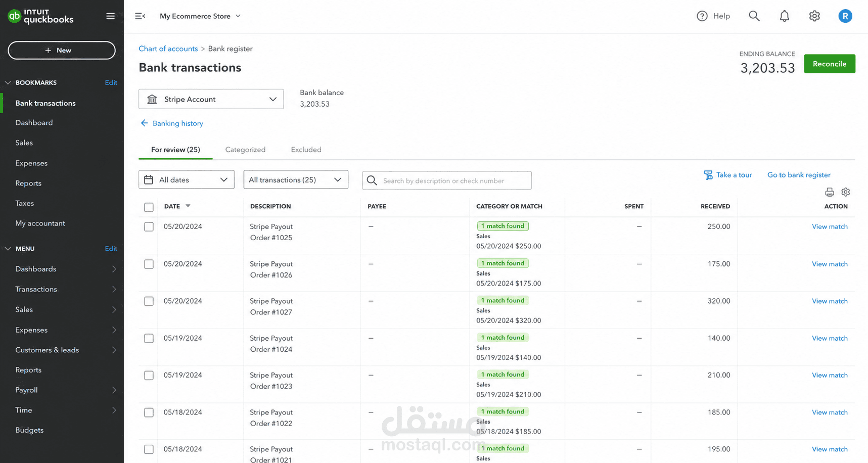This screenshot has height=463, width=868.
Task: Select checkbox for Order #1024 row
Action: [x=149, y=339]
